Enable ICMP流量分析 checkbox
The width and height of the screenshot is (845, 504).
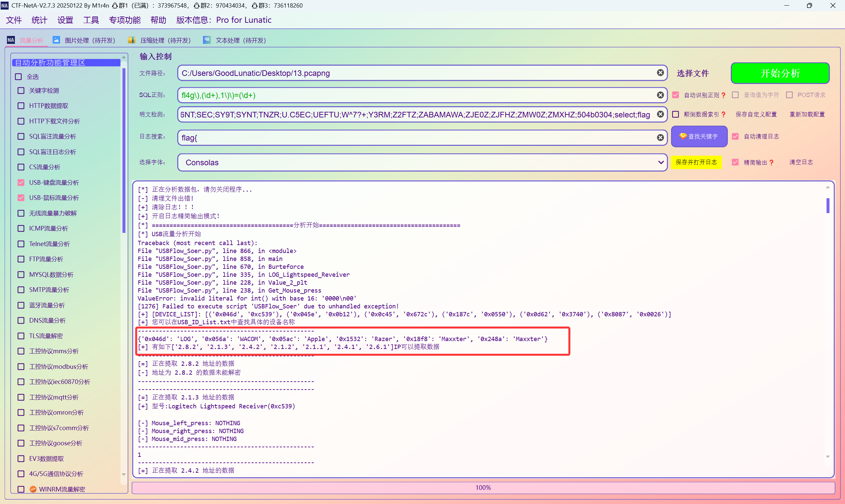tap(21, 229)
